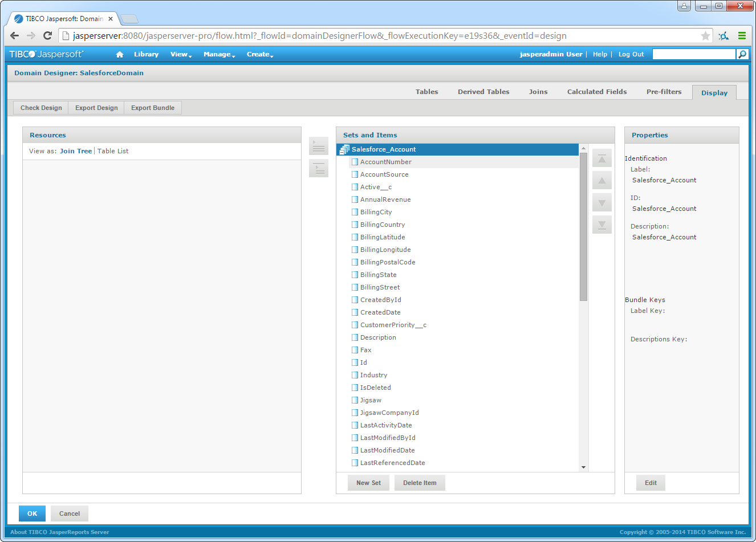Click the Log Out link
The height and width of the screenshot is (542, 756).
coord(631,55)
